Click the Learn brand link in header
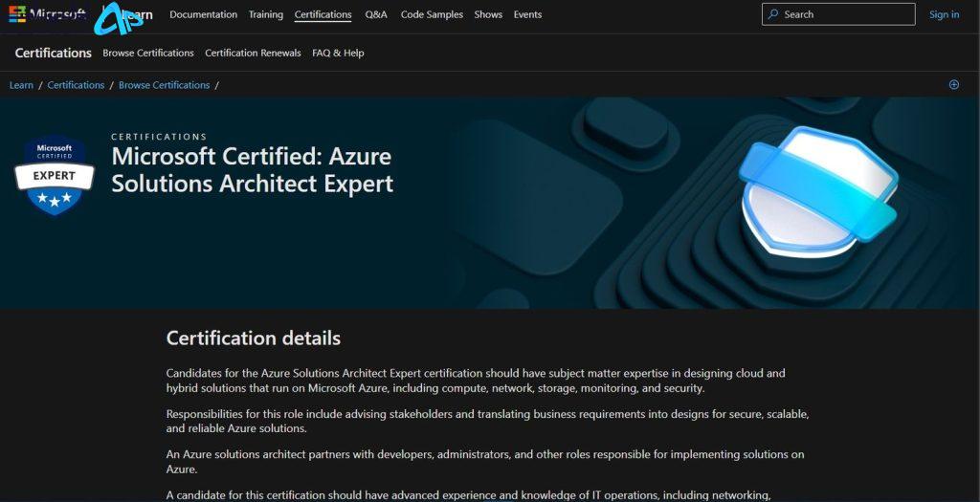This screenshot has width=980, height=502. pos(139,14)
